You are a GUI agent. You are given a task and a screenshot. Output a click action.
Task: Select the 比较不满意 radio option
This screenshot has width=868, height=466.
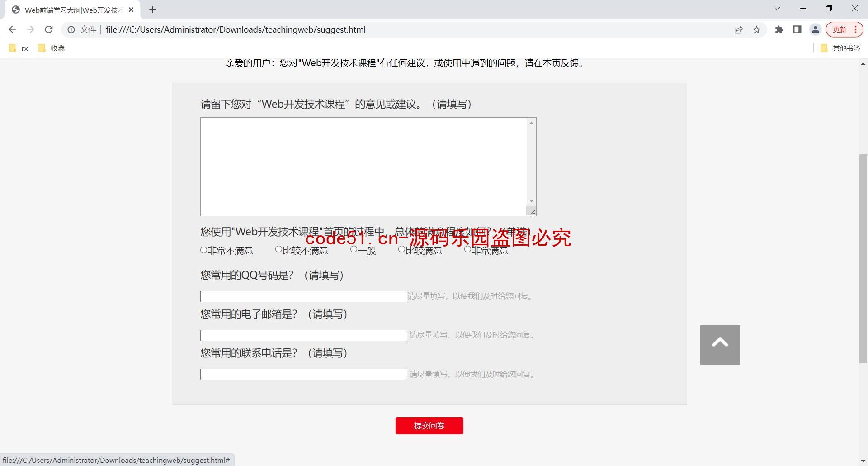click(x=278, y=249)
